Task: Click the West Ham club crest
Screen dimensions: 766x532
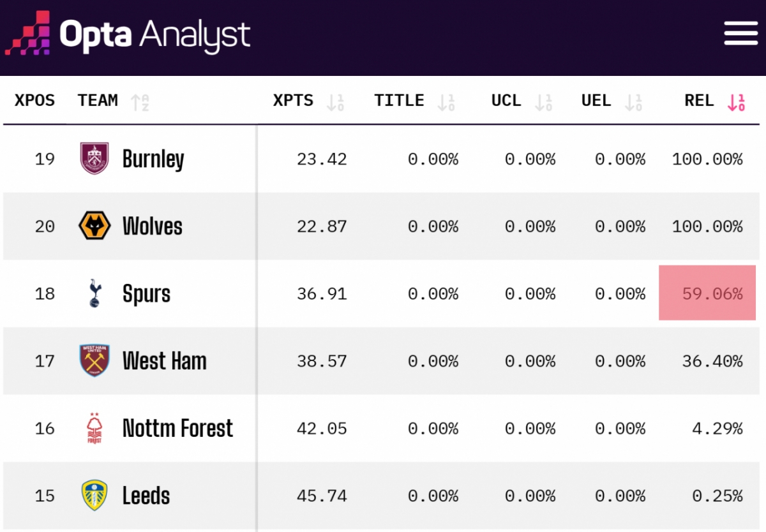Action: tap(94, 361)
